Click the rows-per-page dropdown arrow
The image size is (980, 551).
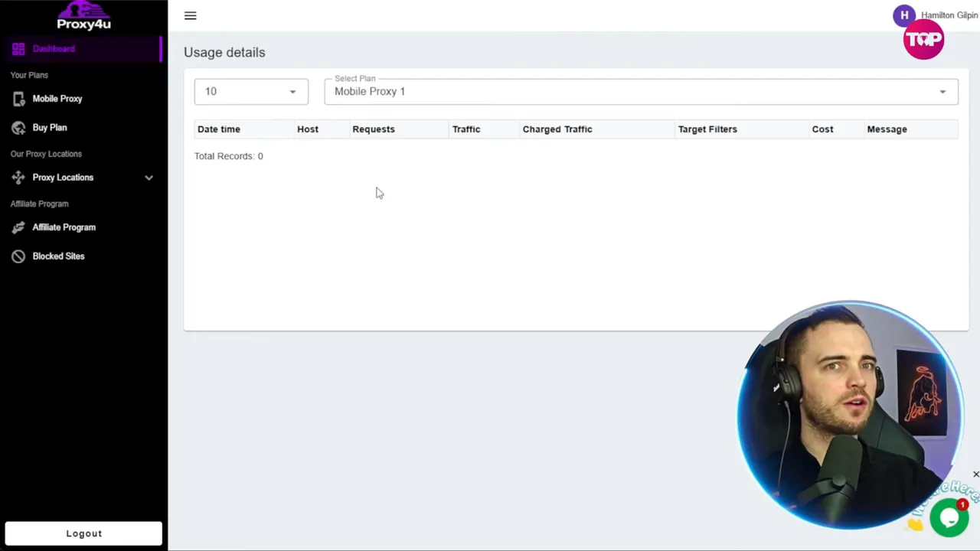292,92
